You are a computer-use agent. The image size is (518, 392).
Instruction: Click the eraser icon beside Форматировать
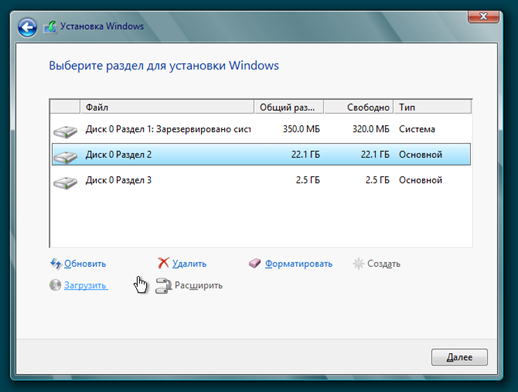[255, 263]
